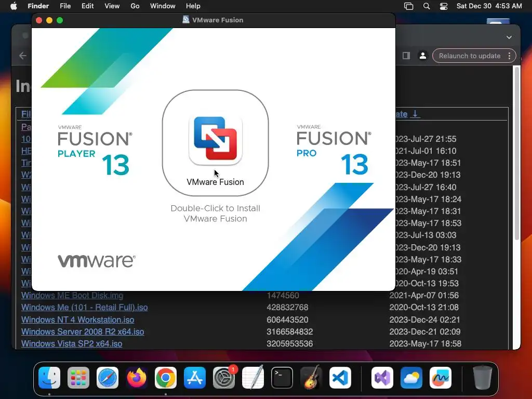532x399 pixels.
Task: Click the VMware Fusion title bar disk icon
Action: (x=186, y=20)
